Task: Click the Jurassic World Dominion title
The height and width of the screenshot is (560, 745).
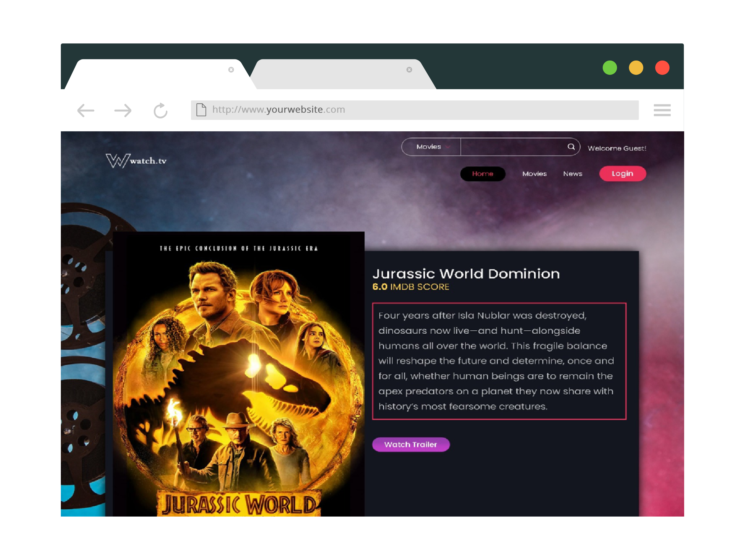Action: [466, 274]
